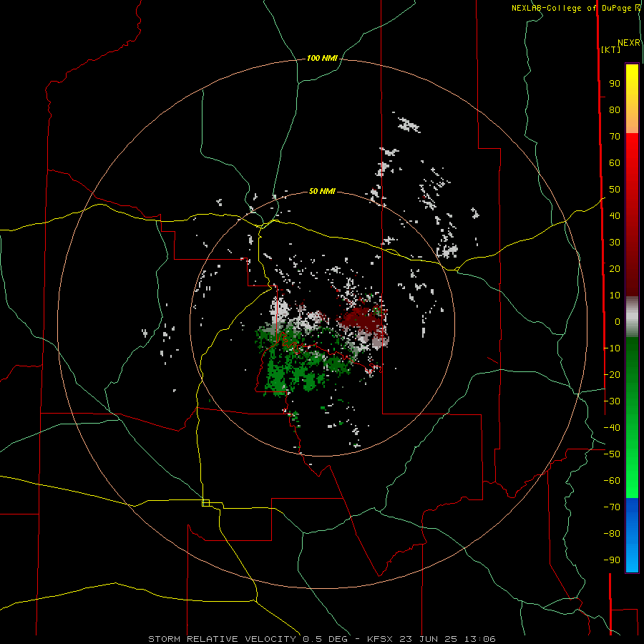Click the -90 knot scale value

pos(612,560)
